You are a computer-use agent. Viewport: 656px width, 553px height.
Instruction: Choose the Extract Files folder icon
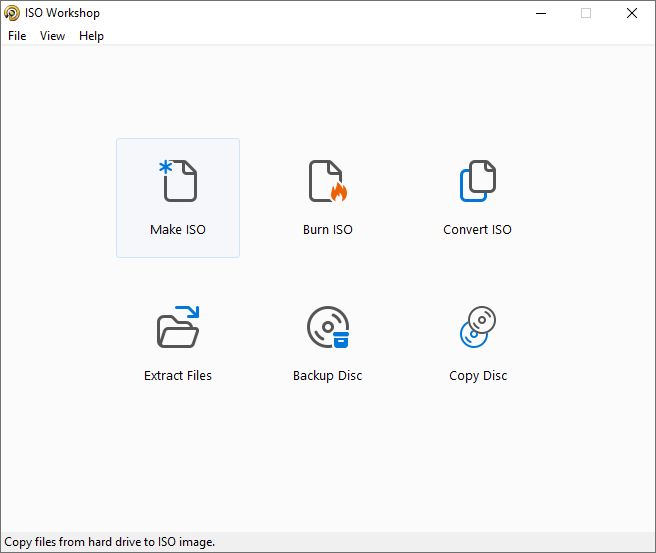tap(178, 327)
